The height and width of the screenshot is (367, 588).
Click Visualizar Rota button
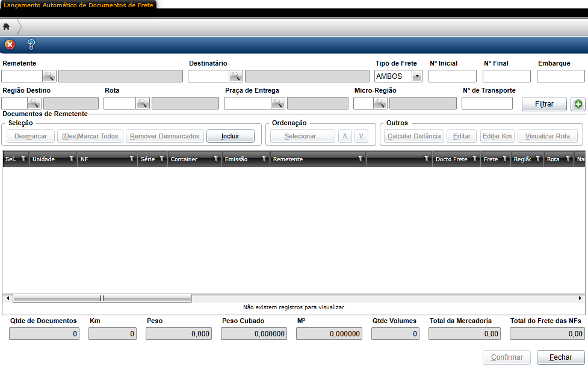(548, 136)
